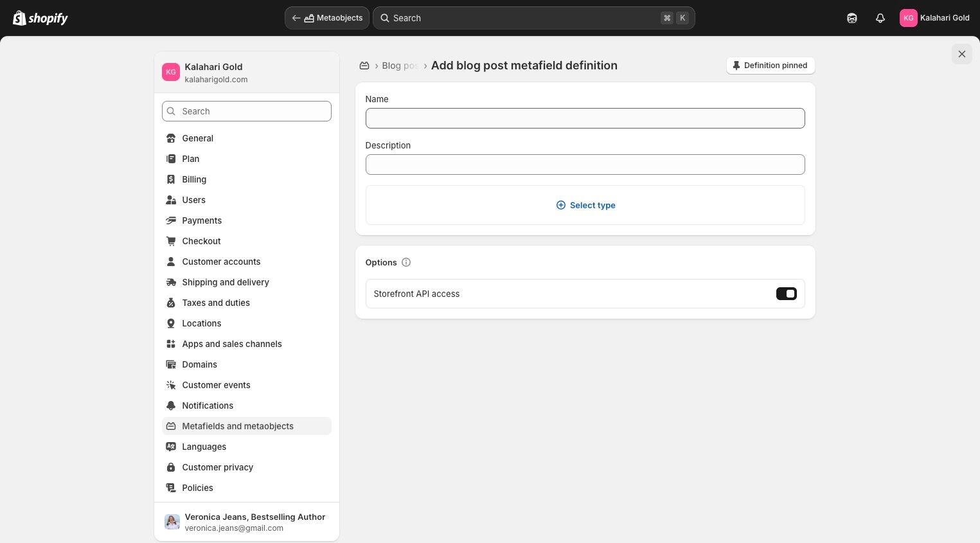Open the Kalahari Gold account menu

(x=934, y=18)
